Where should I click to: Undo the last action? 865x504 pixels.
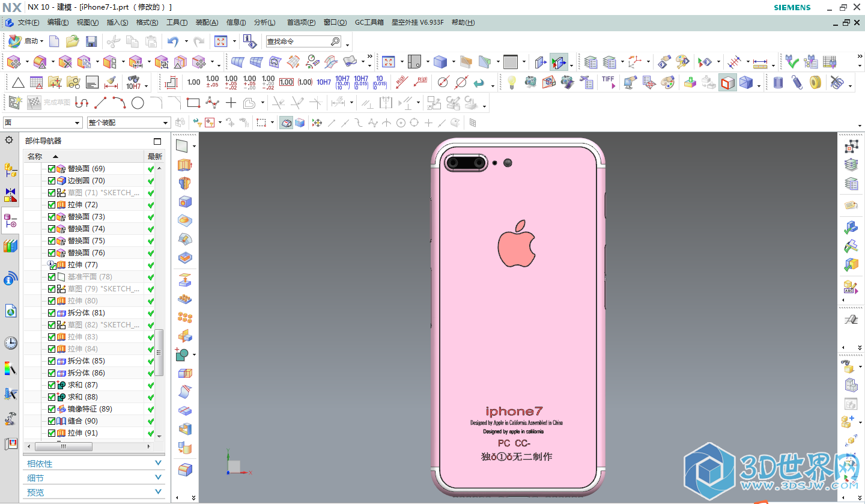point(173,41)
